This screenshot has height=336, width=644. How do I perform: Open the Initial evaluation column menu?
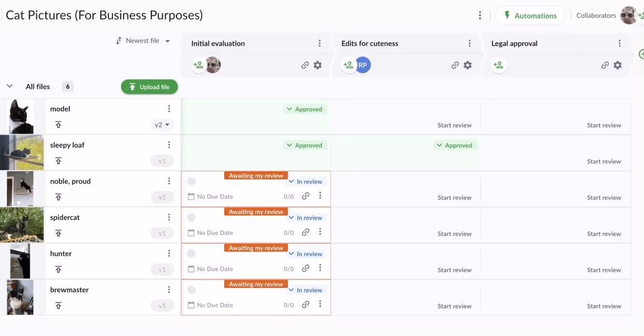tap(320, 43)
